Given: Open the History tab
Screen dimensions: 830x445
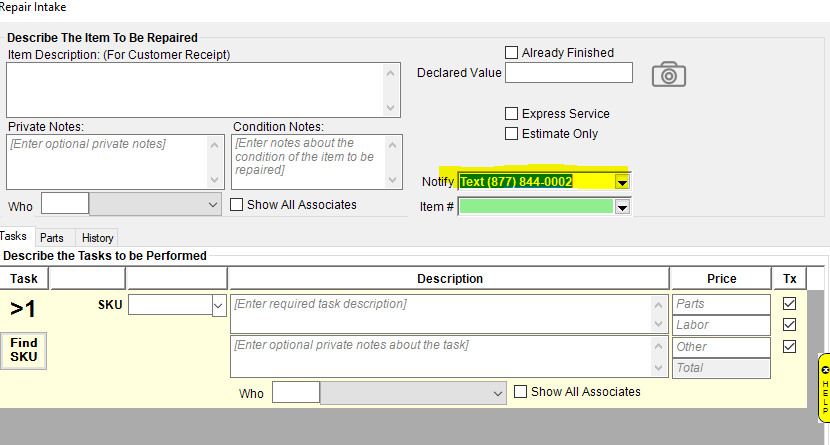Looking at the screenshot, I should (x=97, y=238).
